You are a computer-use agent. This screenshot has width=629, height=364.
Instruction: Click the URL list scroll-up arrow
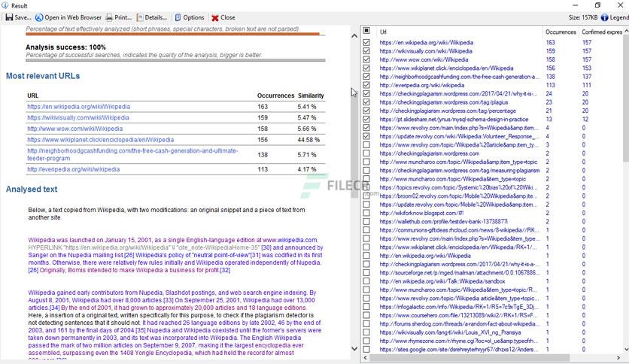coord(626,32)
